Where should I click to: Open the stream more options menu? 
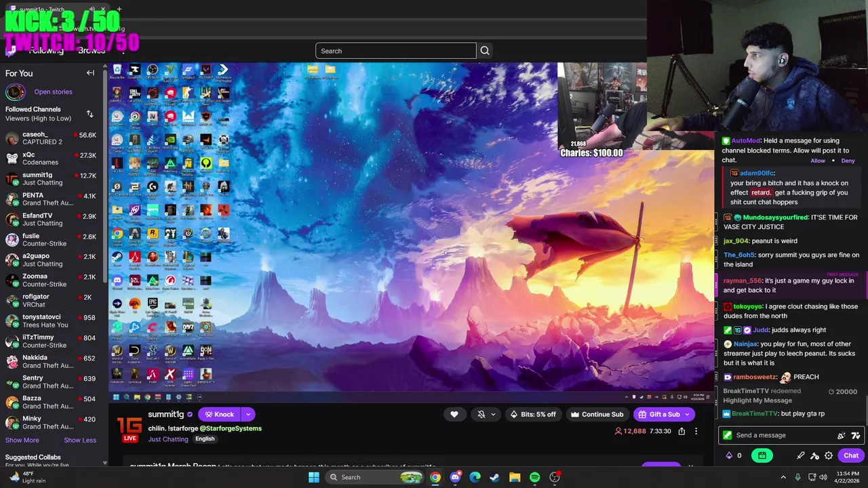click(696, 431)
